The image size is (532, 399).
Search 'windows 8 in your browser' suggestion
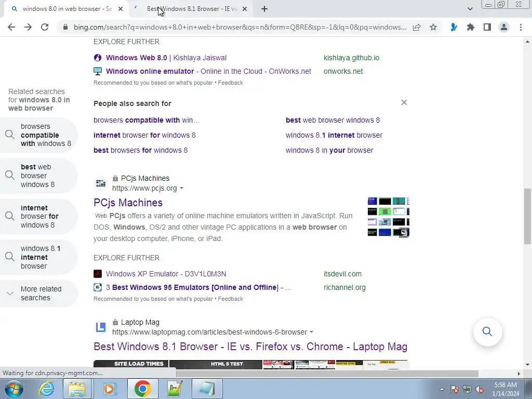(329, 150)
